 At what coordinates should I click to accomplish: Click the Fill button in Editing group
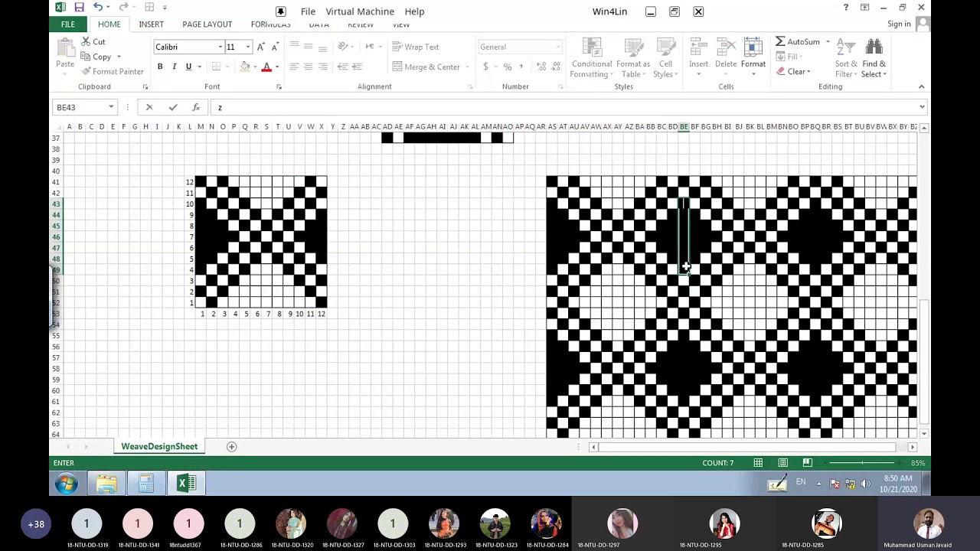coord(789,57)
